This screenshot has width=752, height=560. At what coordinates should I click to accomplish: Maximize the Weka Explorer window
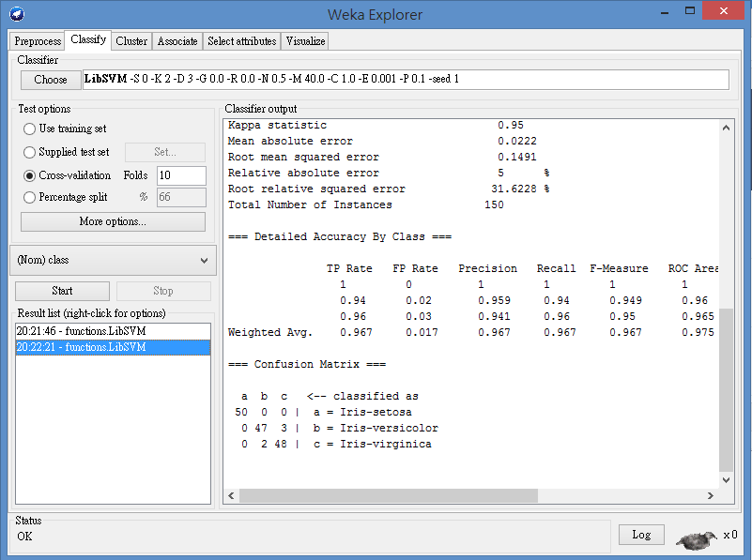click(x=690, y=11)
